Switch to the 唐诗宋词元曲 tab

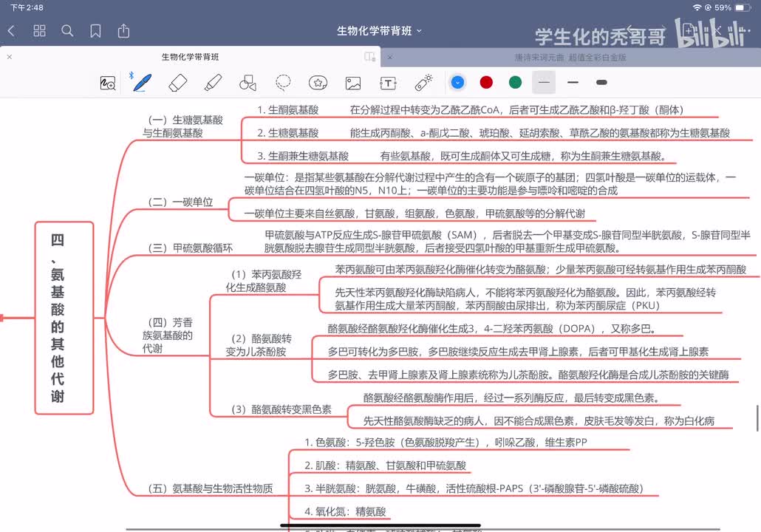point(570,58)
